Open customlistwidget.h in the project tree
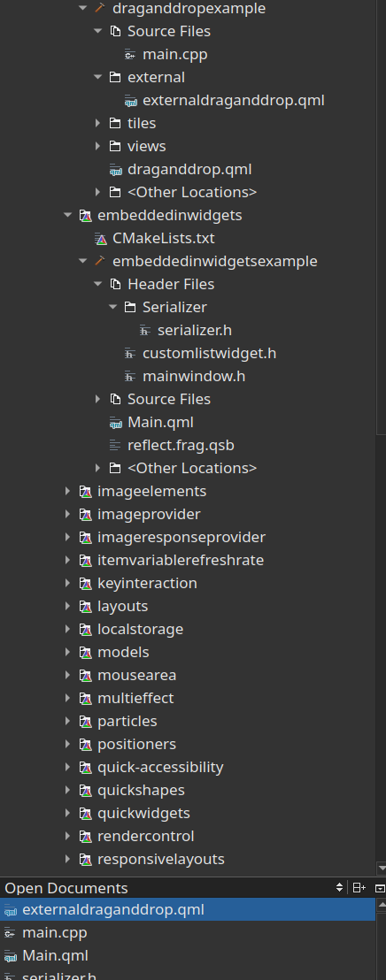 point(209,353)
